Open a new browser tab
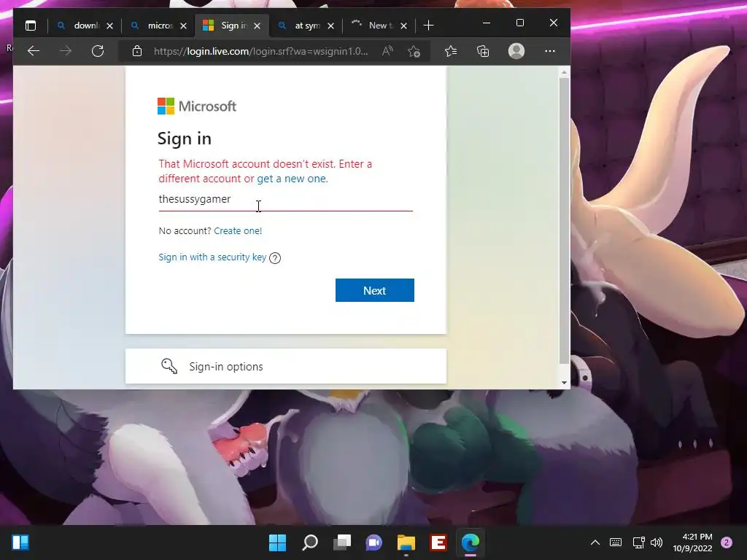The image size is (747, 560). click(x=428, y=26)
